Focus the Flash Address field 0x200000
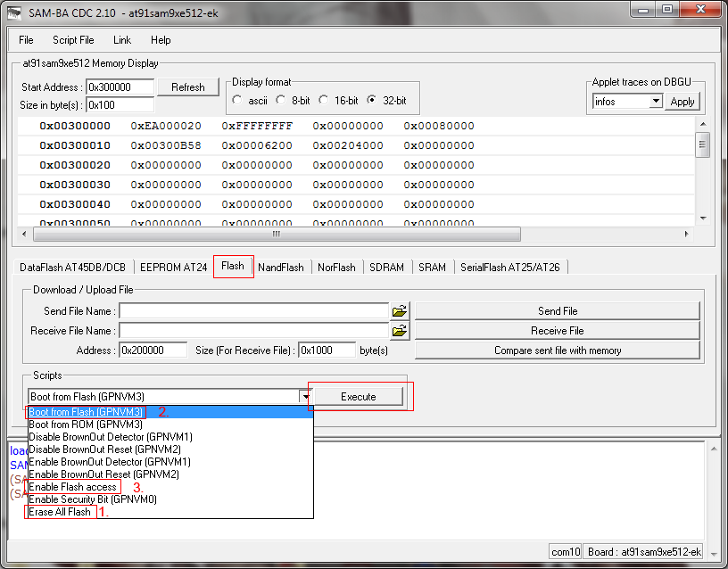The height and width of the screenshot is (569, 728). pos(153,350)
